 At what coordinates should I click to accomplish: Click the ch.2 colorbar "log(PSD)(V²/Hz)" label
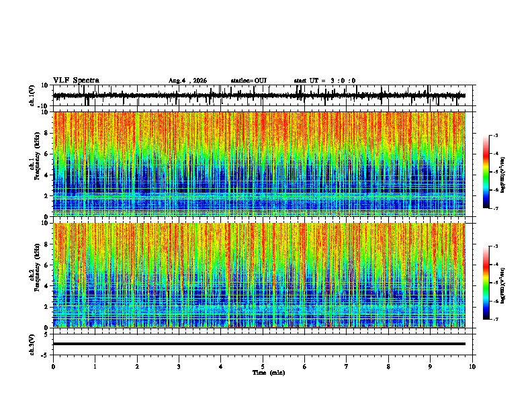503,285
